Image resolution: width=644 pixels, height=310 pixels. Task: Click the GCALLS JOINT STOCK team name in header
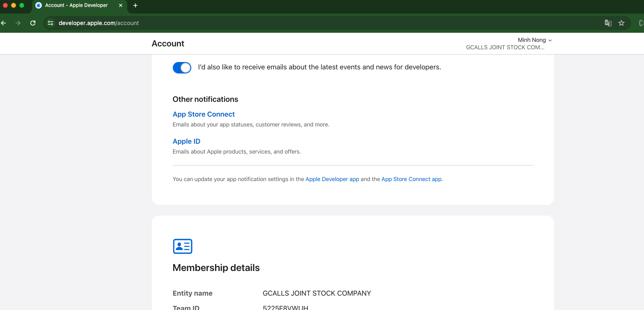(505, 47)
